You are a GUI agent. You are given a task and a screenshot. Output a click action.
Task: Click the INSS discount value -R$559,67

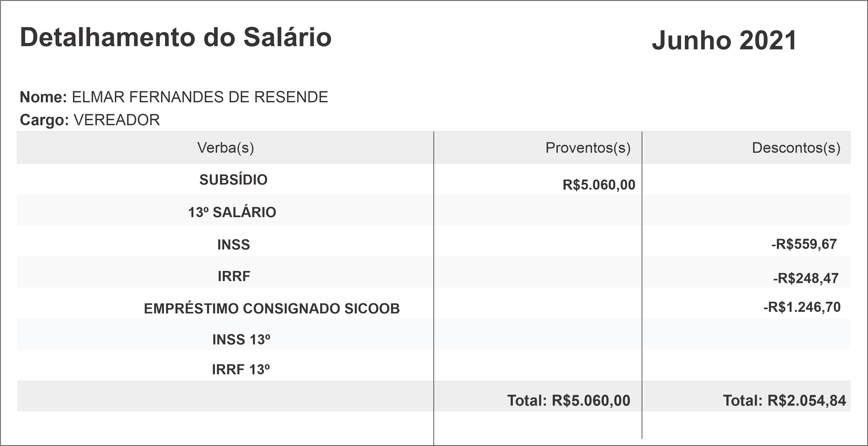804,244
